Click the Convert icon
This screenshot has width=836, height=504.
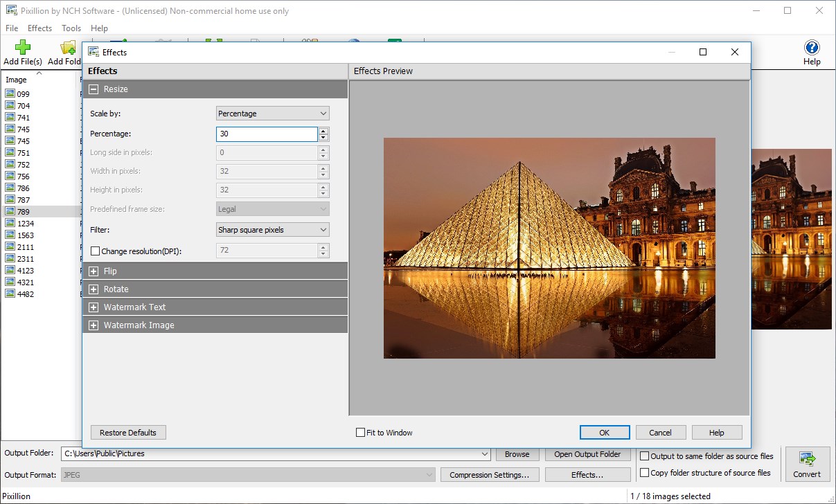pos(807,460)
